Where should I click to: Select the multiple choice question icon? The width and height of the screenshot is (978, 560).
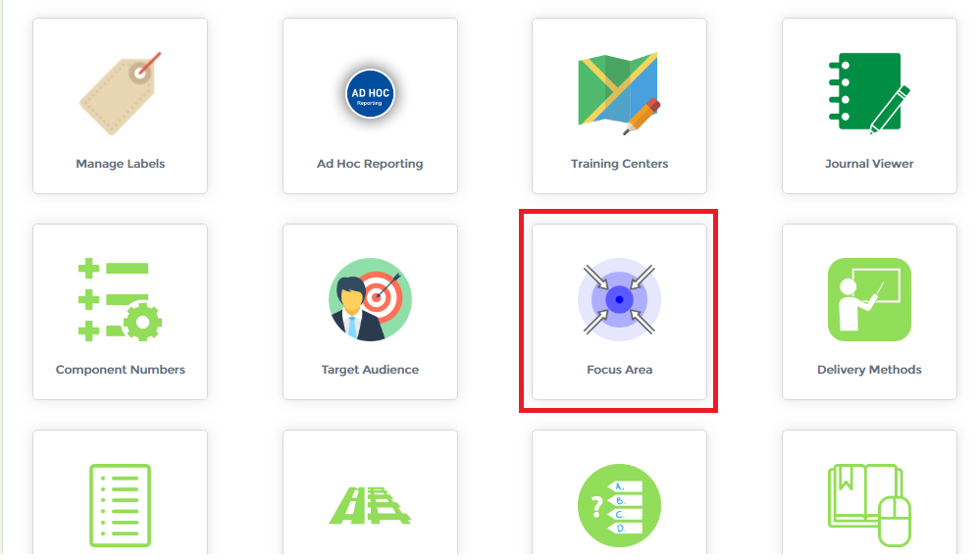click(x=619, y=505)
